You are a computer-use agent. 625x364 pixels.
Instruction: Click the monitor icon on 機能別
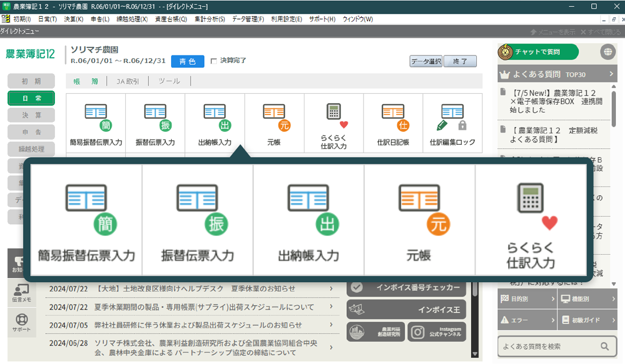[565, 299]
